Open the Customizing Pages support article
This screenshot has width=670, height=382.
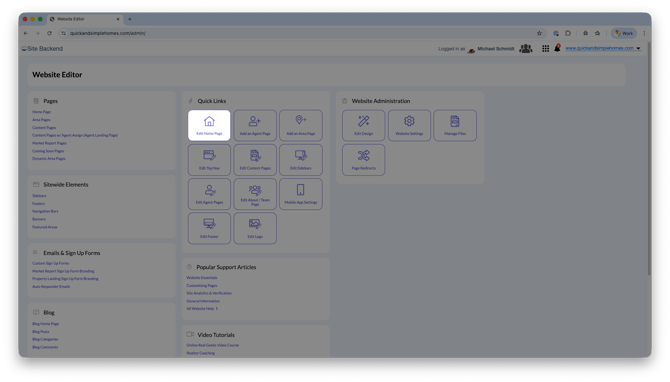(202, 285)
